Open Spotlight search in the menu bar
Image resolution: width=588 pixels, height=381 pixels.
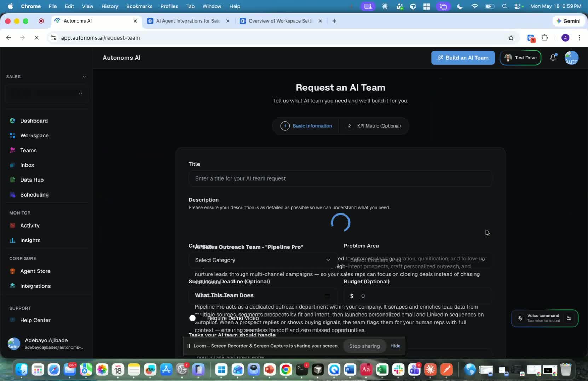tap(505, 6)
